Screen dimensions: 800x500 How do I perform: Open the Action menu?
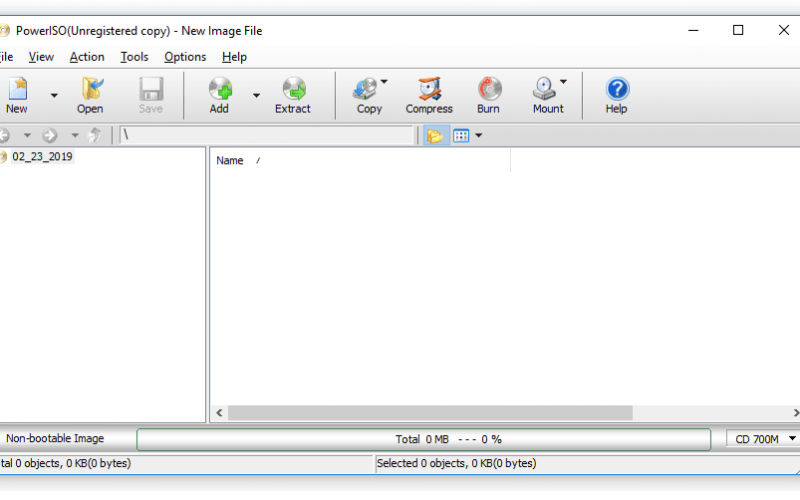pyautogui.click(x=87, y=57)
